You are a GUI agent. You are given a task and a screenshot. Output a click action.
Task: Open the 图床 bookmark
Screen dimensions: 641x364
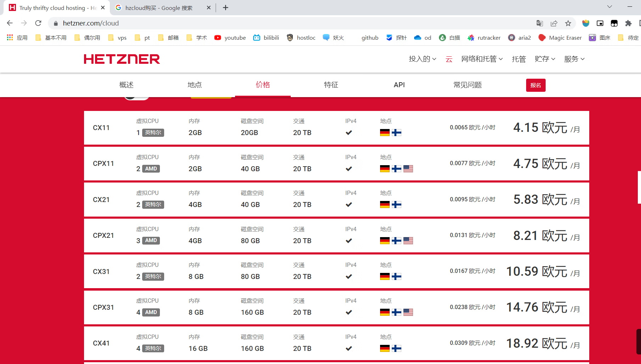click(600, 38)
